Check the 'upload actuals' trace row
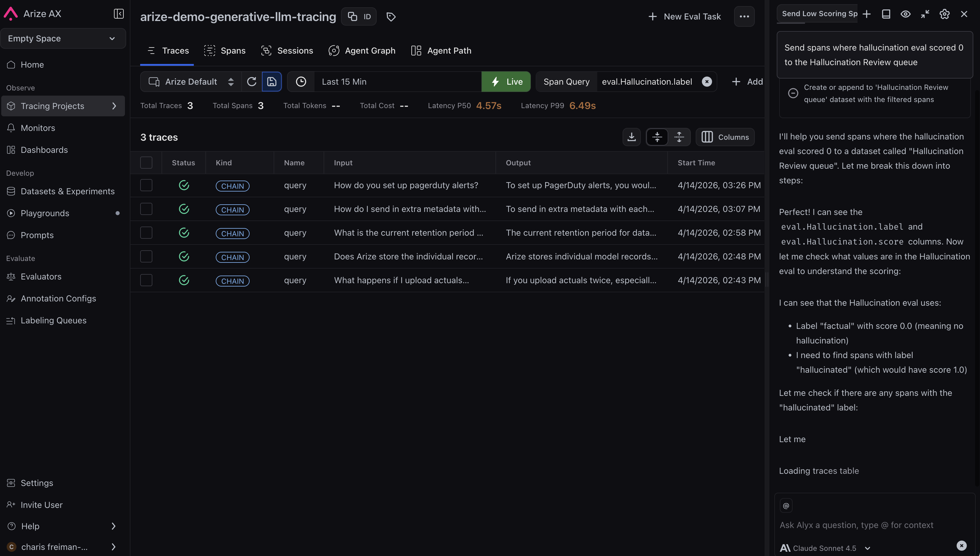 (146, 280)
